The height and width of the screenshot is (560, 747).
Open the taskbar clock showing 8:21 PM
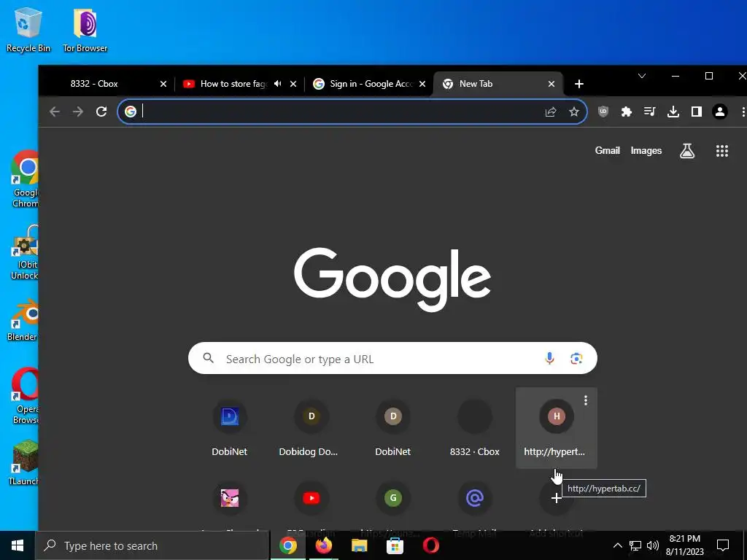point(684,545)
